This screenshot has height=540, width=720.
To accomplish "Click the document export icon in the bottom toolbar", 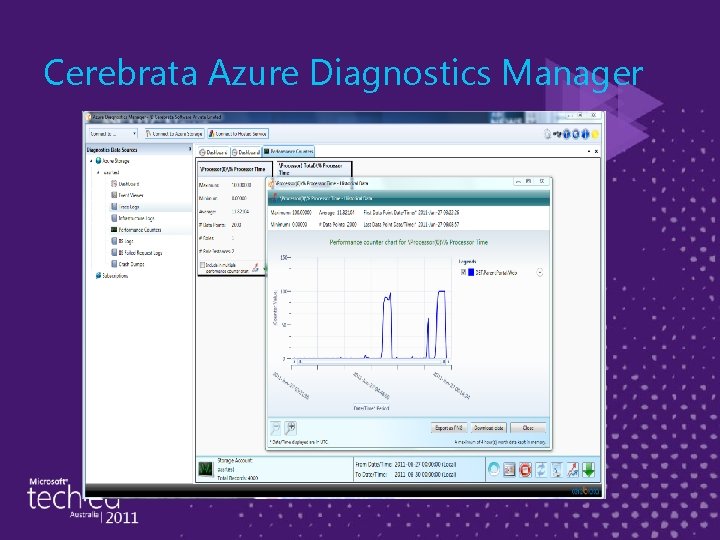I will point(557,469).
